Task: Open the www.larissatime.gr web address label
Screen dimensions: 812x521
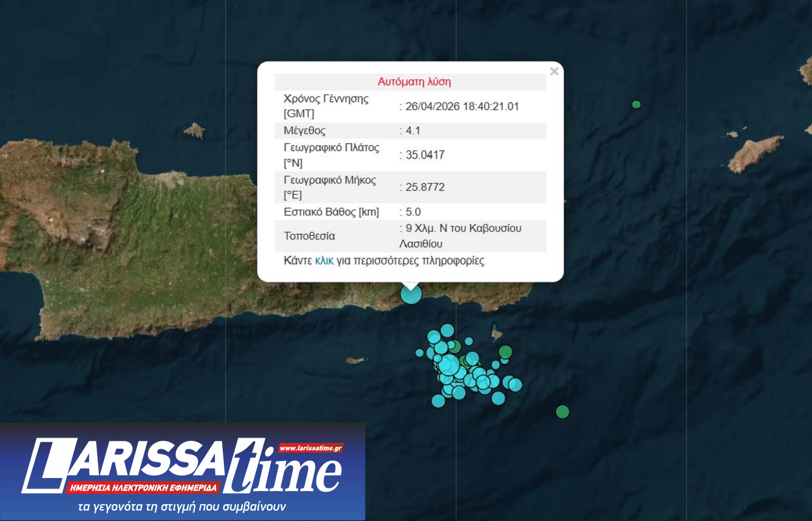Action: click(x=311, y=448)
